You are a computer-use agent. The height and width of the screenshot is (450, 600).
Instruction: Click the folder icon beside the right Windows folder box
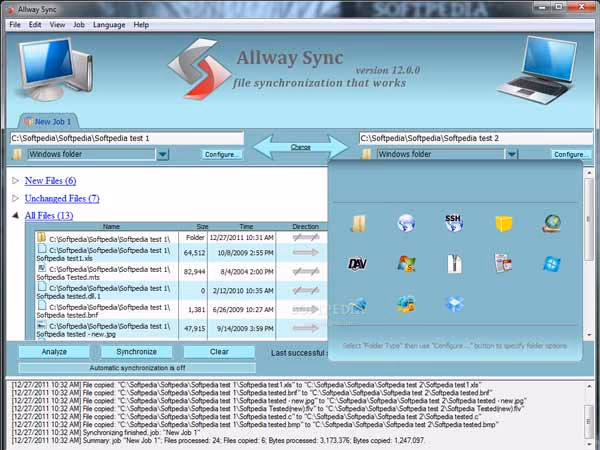(x=367, y=154)
